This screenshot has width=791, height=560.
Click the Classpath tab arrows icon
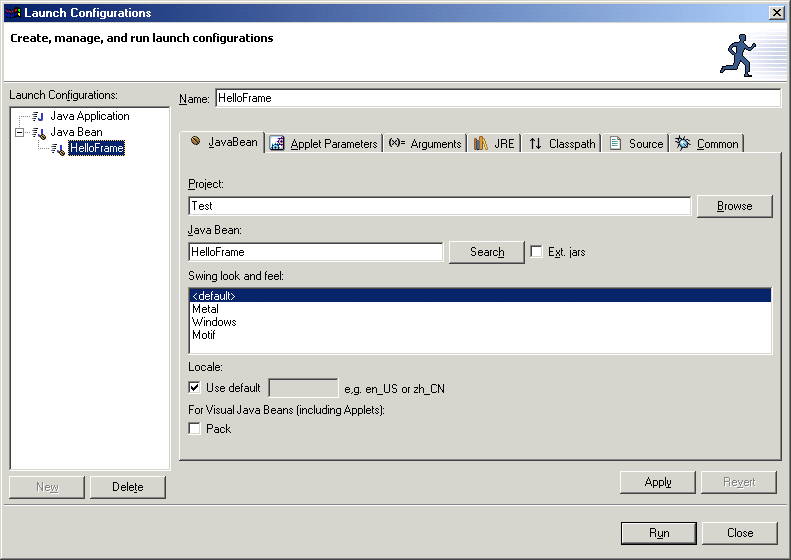click(x=535, y=144)
